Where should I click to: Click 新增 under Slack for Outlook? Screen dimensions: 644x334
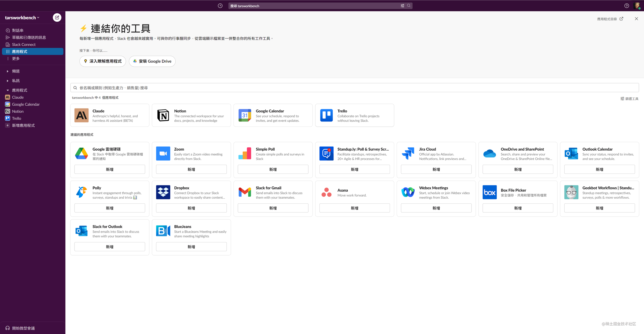(x=109, y=247)
